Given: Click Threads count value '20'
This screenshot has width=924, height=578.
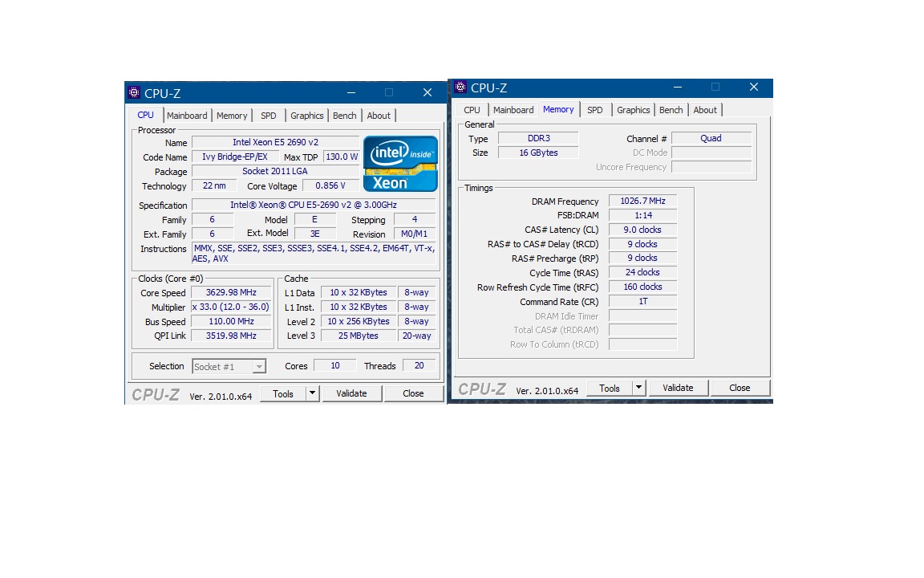Looking at the screenshot, I should point(419,366).
